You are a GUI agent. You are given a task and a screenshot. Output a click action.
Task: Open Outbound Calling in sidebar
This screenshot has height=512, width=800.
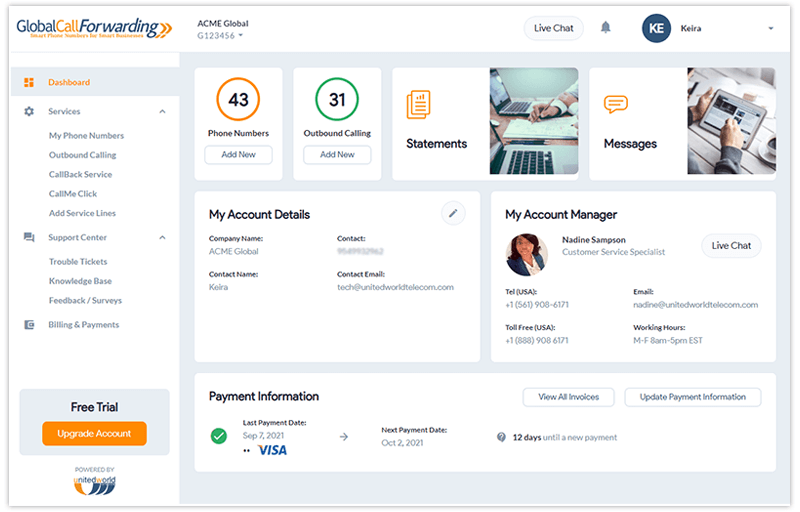pos(83,155)
